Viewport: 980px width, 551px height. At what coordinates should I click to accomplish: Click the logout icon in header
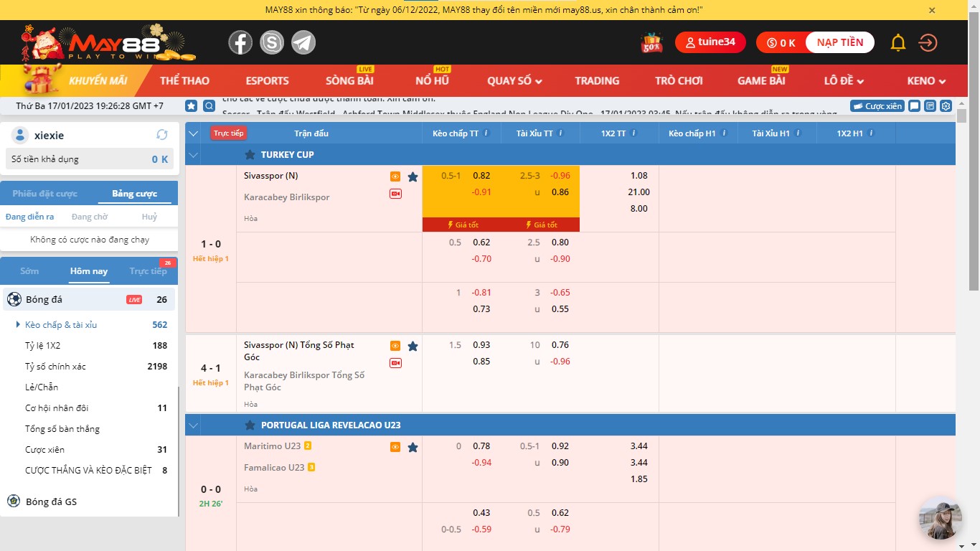pos(928,43)
